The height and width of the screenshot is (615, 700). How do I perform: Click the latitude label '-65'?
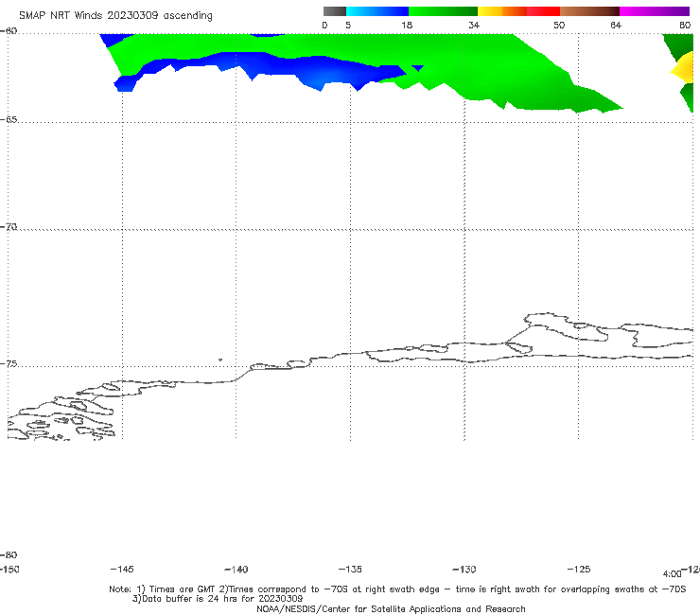coord(9,120)
